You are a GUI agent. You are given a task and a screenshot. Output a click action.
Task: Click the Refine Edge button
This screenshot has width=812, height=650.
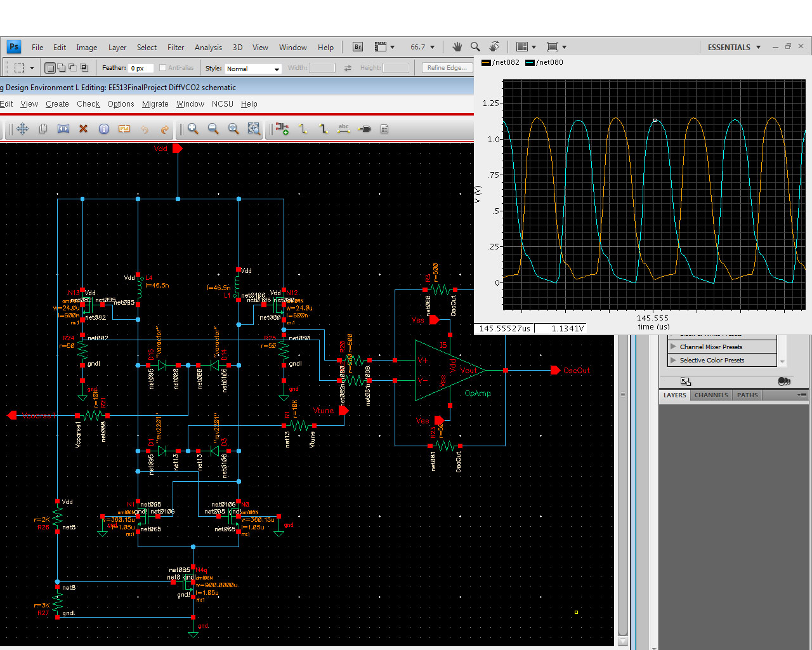click(447, 68)
